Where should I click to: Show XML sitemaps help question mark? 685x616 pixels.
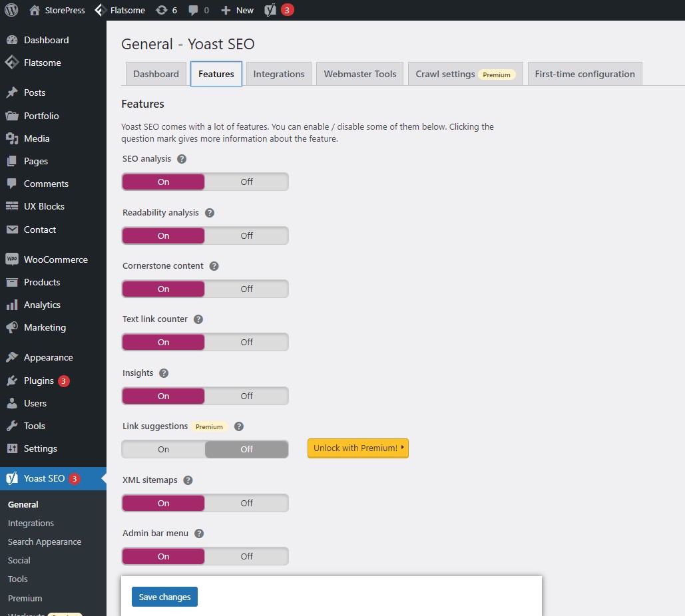point(188,480)
